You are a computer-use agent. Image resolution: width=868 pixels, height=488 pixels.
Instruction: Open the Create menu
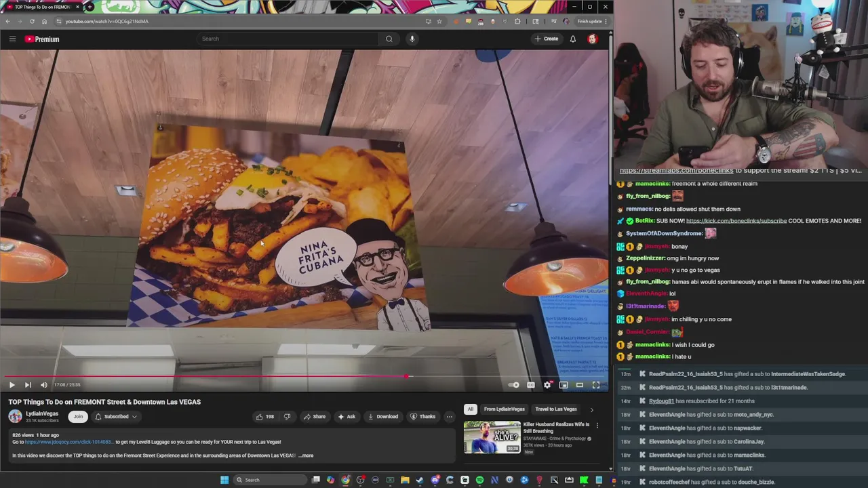pos(546,39)
